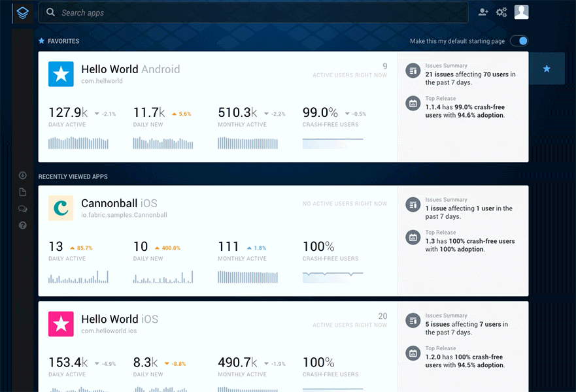The width and height of the screenshot is (576, 392).
Task: Open '1.1.4 has 99.0% crash-free' release text
Action: click(x=465, y=111)
